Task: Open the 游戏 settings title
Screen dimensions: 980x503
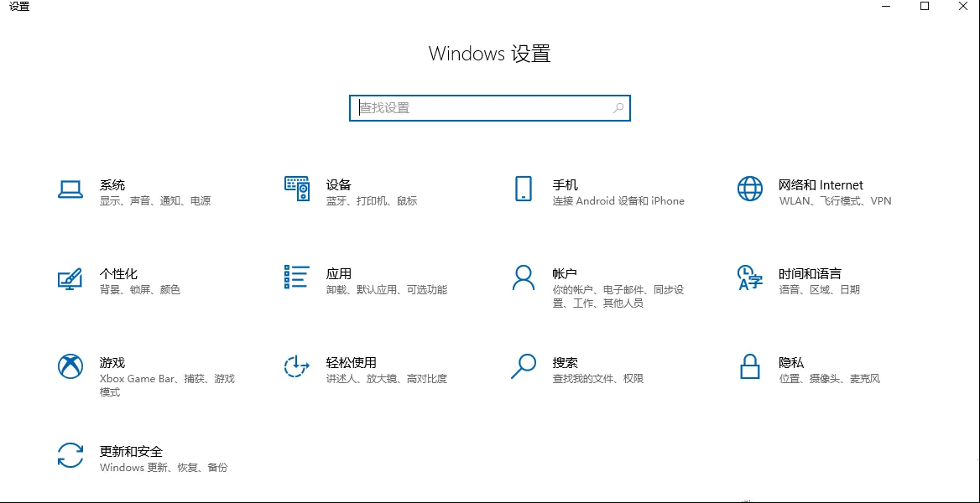Action: coord(112,362)
